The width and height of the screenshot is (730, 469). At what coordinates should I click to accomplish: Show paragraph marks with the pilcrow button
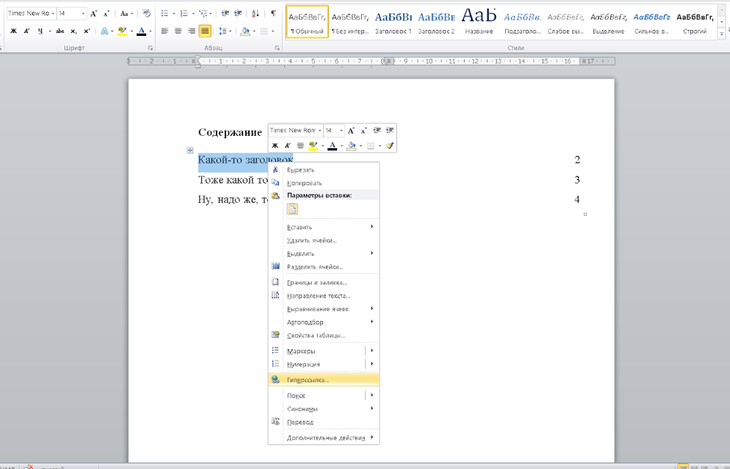[273, 14]
